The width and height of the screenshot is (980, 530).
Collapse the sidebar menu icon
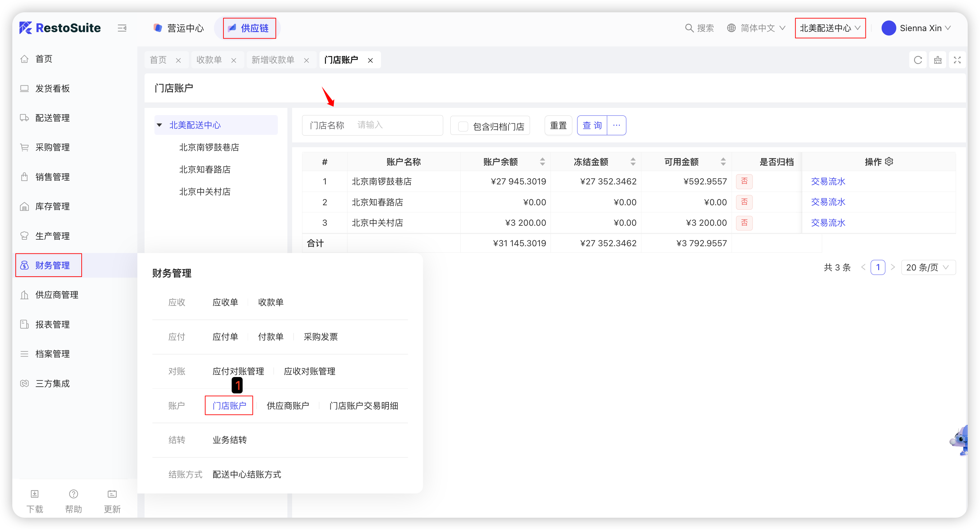coord(122,28)
